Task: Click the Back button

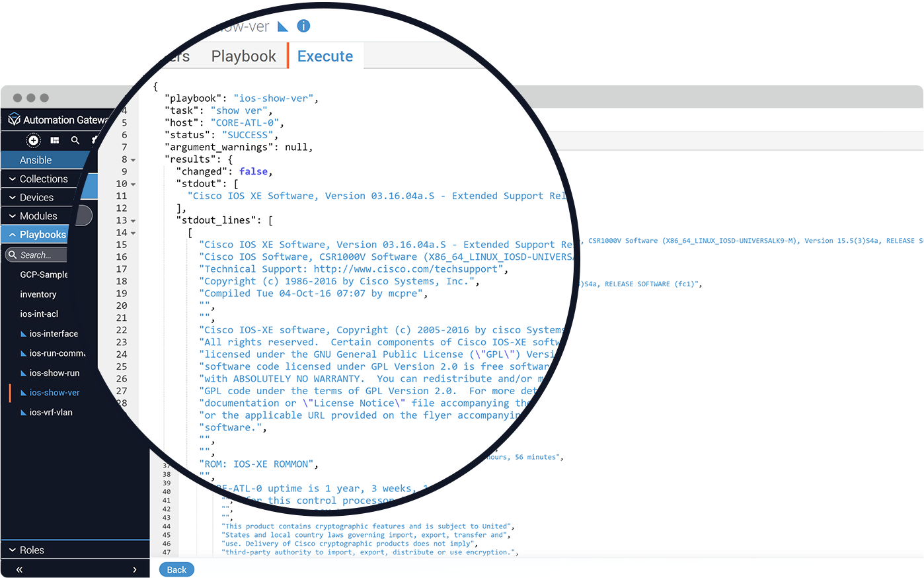Action: pyautogui.click(x=176, y=569)
